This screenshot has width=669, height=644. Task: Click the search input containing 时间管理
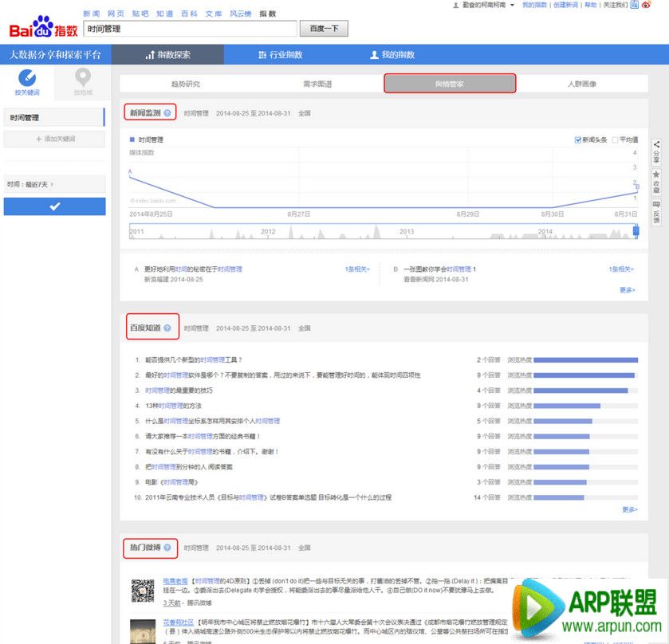click(190, 29)
